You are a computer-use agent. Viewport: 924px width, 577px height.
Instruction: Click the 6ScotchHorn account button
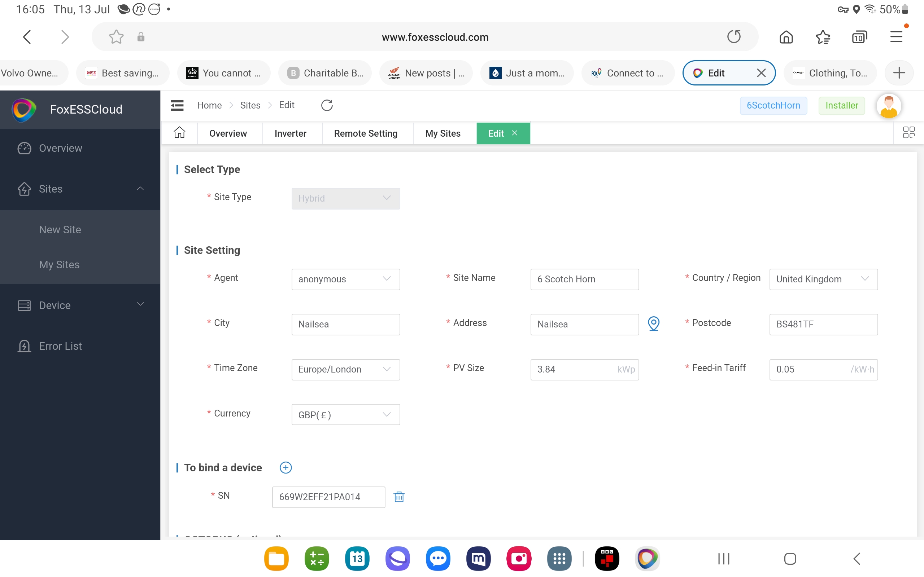[x=773, y=105]
